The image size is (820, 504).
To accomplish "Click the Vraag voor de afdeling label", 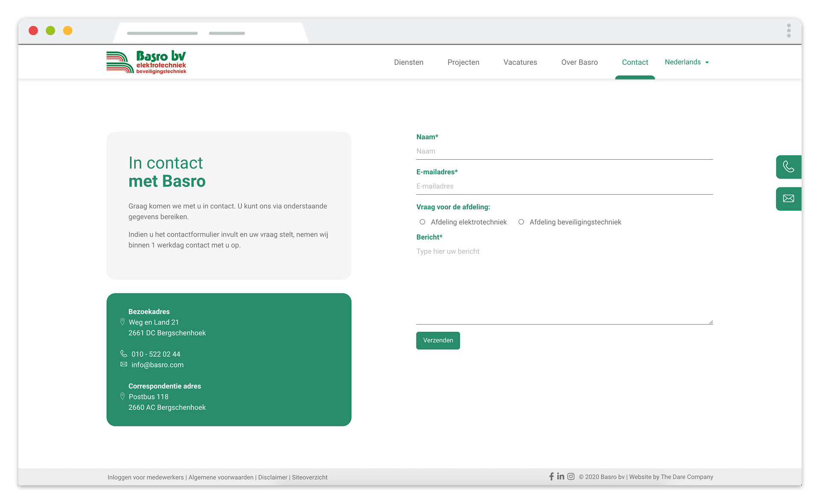I will tap(453, 207).
